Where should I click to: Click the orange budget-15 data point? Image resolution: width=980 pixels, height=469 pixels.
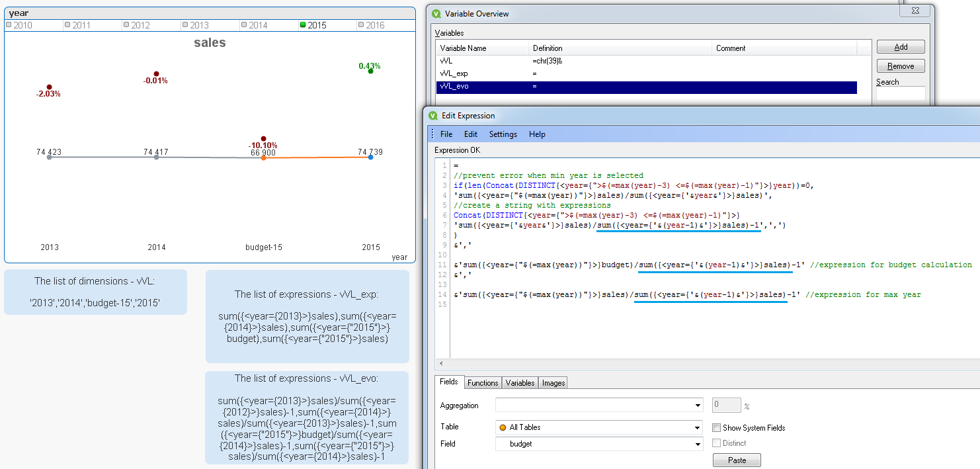point(263,157)
